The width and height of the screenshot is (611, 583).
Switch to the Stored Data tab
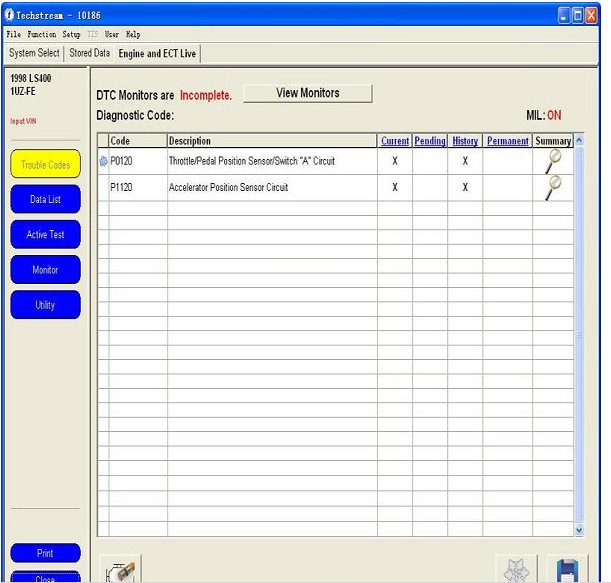pos(90,53)
